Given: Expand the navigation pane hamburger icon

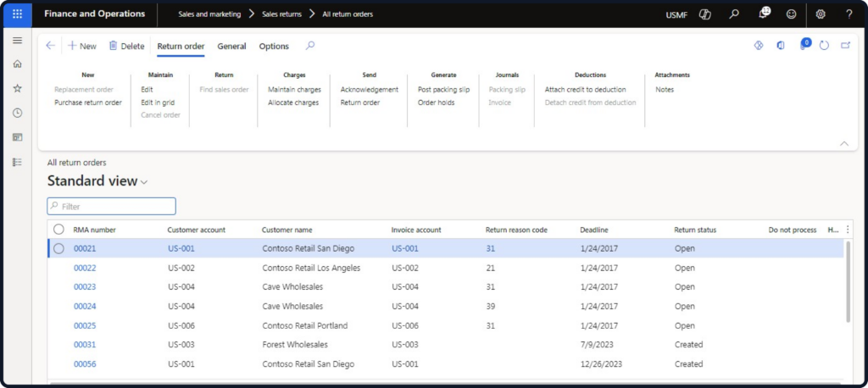Looking at the screenshot, I should coord(17,41).
